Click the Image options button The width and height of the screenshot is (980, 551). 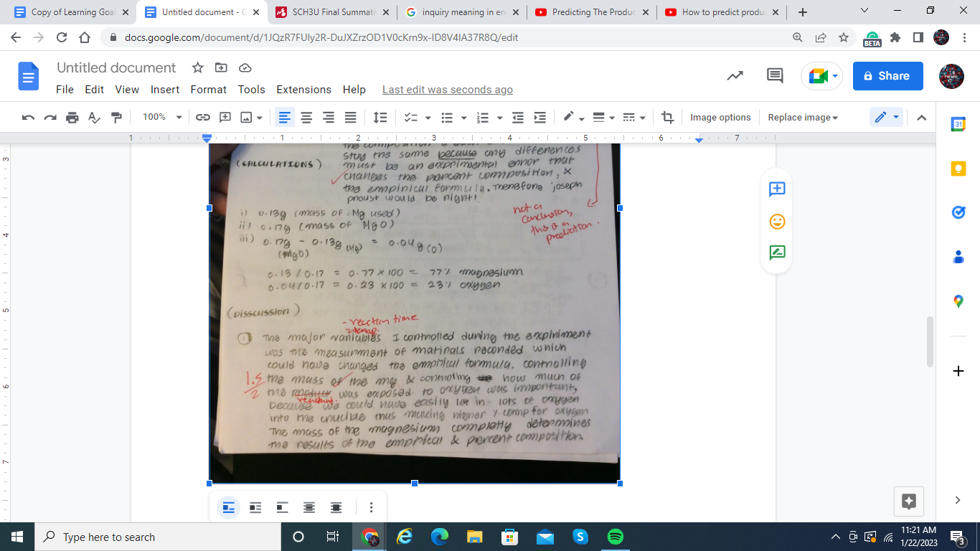(x=720, y=117)
